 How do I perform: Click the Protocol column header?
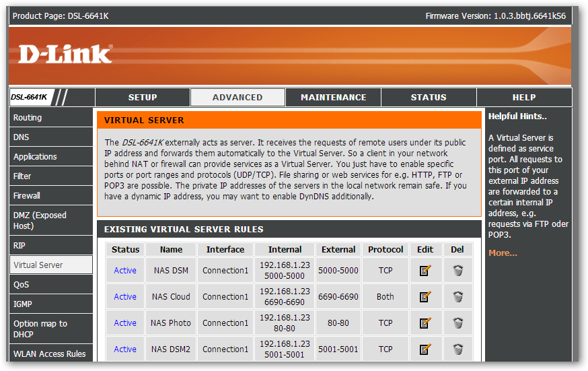(x=385, y=249)
